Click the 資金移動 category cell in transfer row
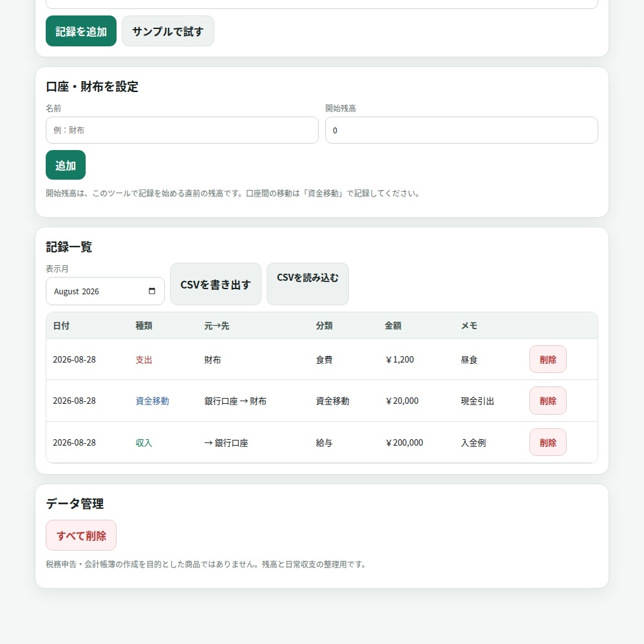644x644 pixels. click(x=332, y=401)
